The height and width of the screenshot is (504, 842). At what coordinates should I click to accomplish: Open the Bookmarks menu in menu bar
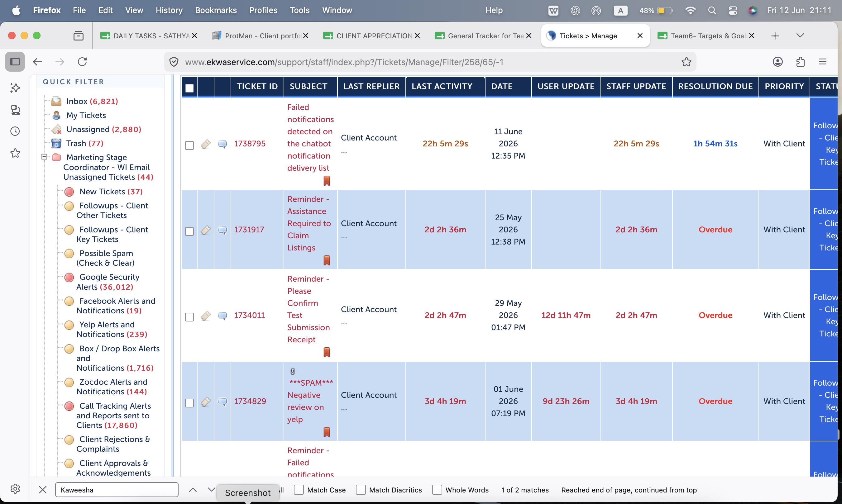pos(216,10)
